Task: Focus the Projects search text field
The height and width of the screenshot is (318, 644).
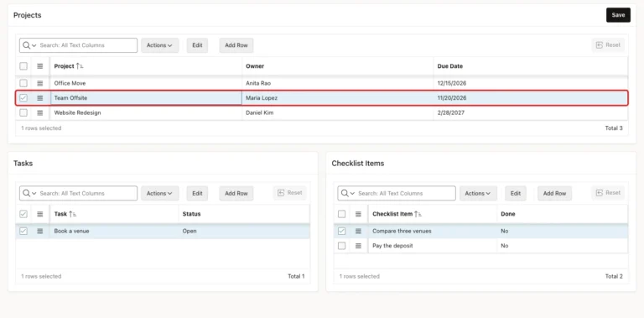Action: click(87, 45)
